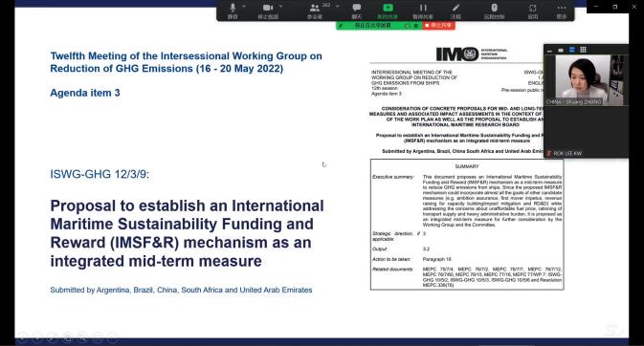The image size is (644, 346).
Task: Open slideshow zoom magnifier control
Action: coord(82,337)
